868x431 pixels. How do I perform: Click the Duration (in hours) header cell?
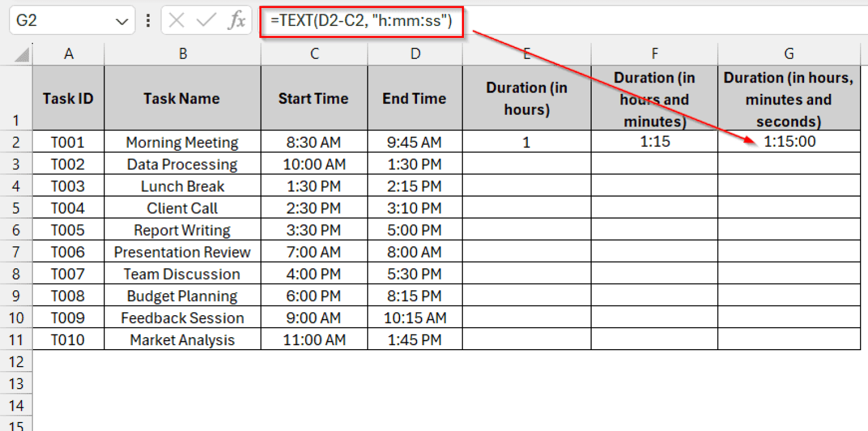click(x=526, y=98)
